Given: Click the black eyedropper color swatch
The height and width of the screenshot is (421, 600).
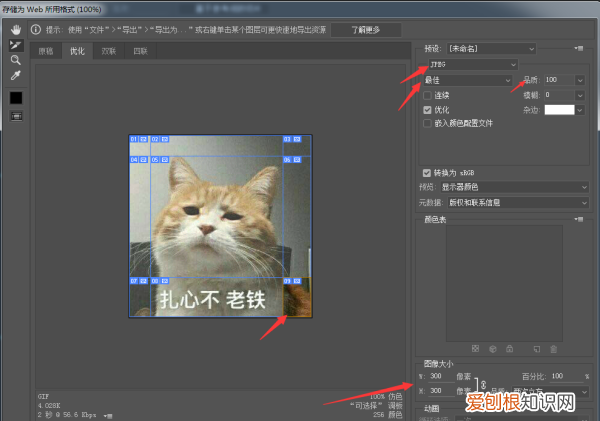Looking at the screenshot, I should (16, 97).
